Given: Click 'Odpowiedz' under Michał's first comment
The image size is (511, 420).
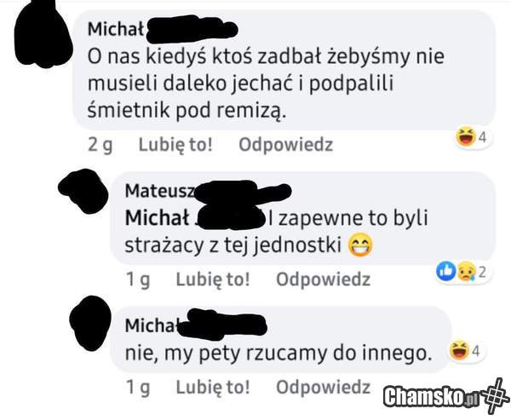Looking at the screenshot, I should (x=286, y=145).
